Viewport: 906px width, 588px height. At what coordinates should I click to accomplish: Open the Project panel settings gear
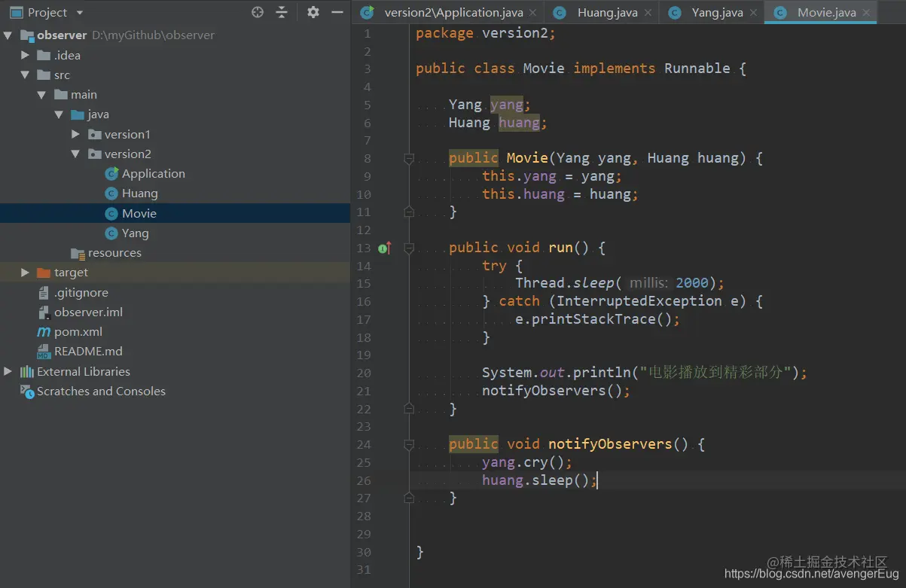coord(313,12)
